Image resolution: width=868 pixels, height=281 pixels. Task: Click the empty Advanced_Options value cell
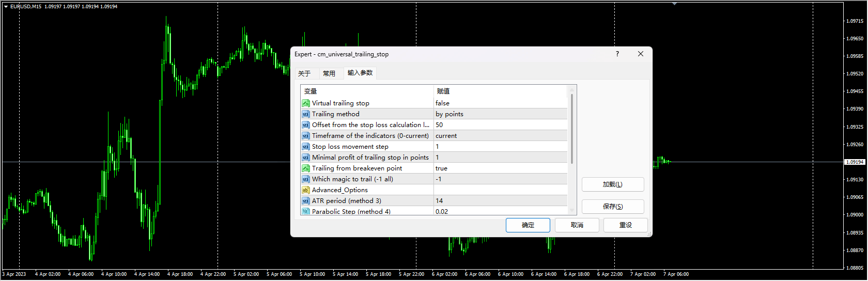(501, 190)
